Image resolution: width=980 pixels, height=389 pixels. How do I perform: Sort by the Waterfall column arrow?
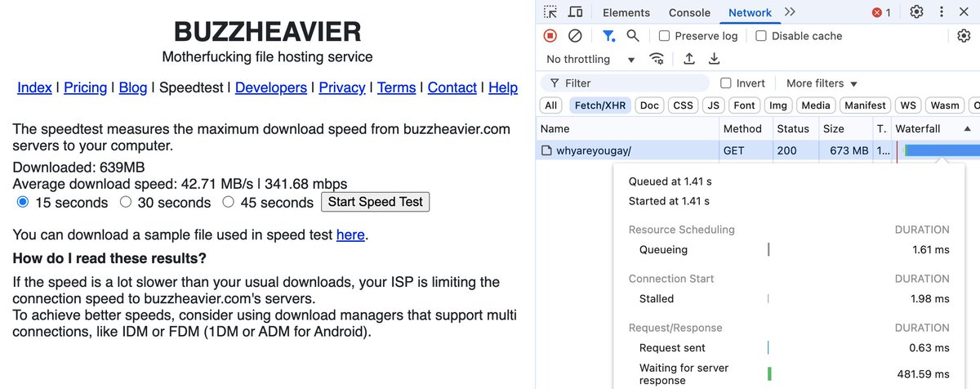tap(968, 129)
